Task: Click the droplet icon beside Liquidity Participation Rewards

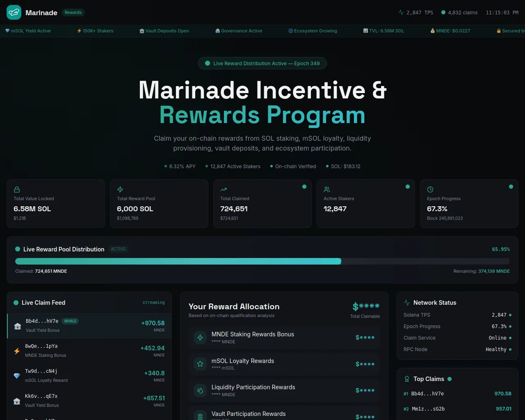Action: 200,390
